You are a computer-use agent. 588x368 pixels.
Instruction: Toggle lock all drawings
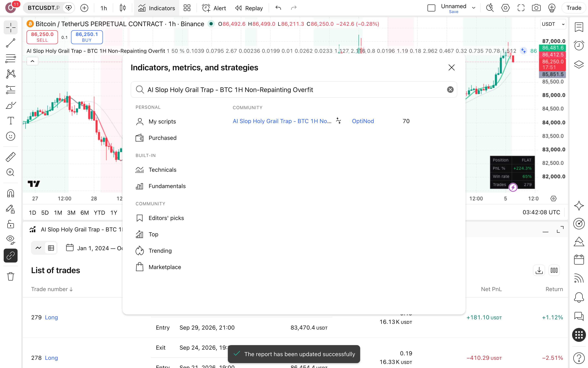click(x=10, y=224)
